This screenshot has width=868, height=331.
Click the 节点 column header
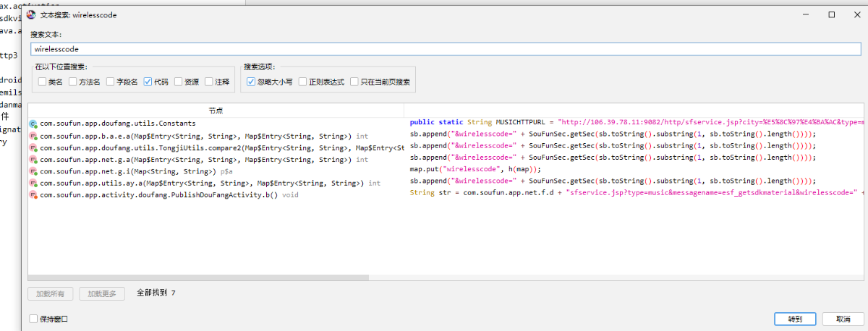coord(216,111)
